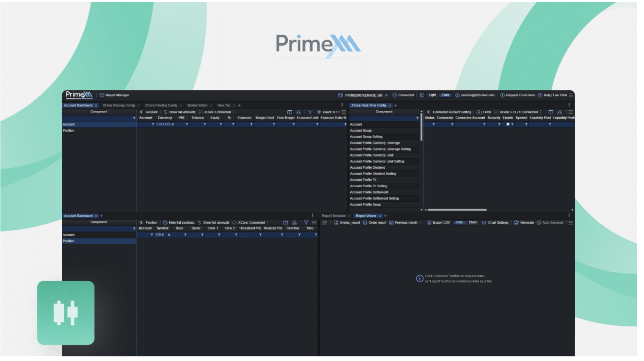
Task: Toggle the Enable filter checkbox
Action: 508,124
